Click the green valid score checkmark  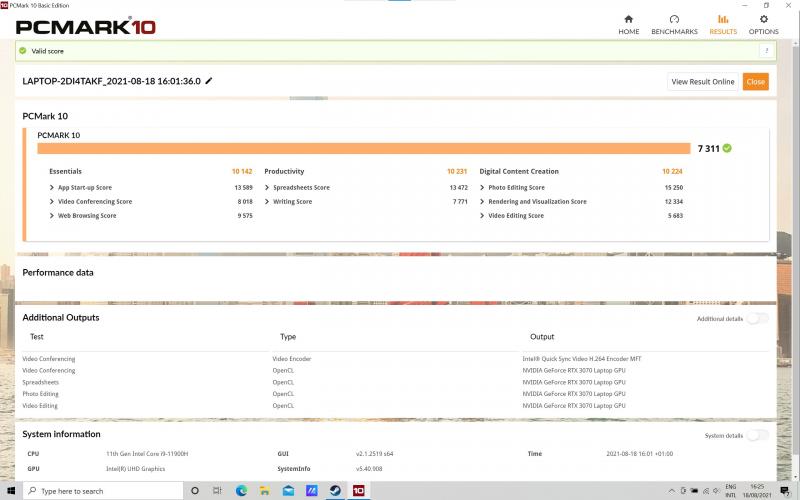[x=22, y=51]
